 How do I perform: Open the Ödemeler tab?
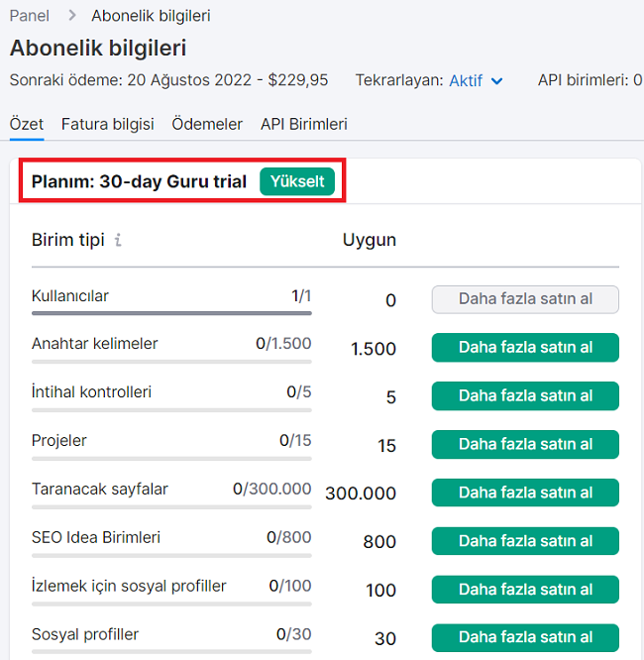207,124
